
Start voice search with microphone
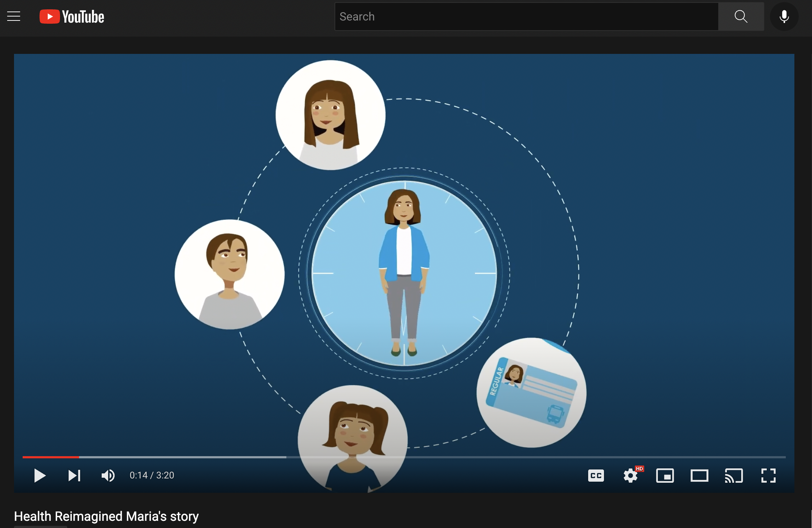784,17
